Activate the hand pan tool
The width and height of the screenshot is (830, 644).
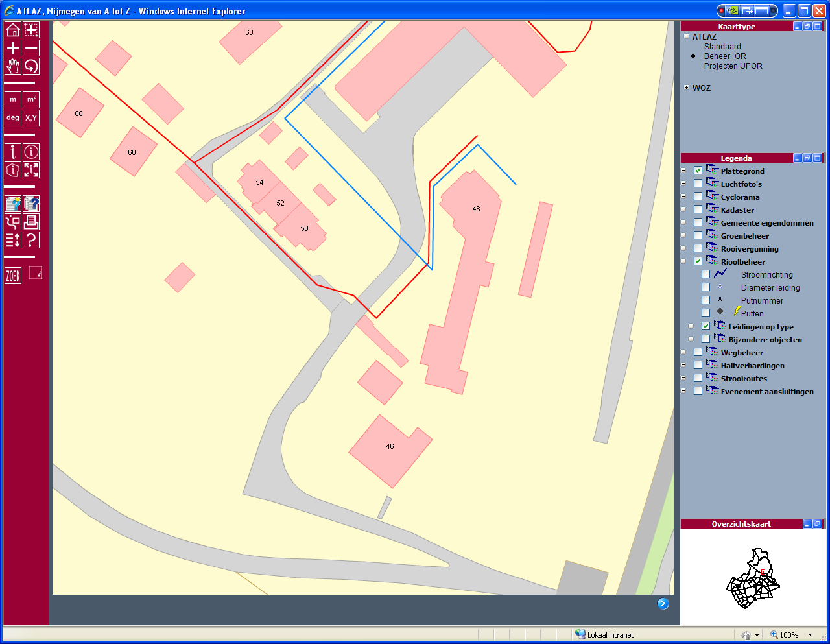tap(13, 66)
